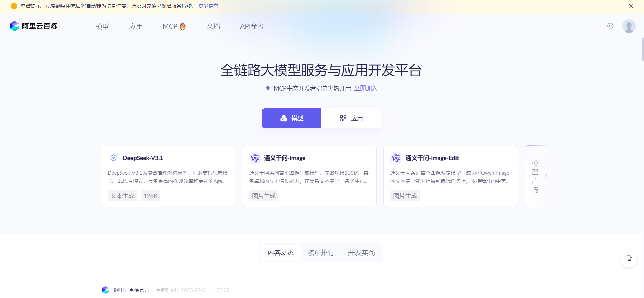Open the DeepSeek-V3.1 model title
Viewport: 644px width, 298px height.
[x=143, y=158]
